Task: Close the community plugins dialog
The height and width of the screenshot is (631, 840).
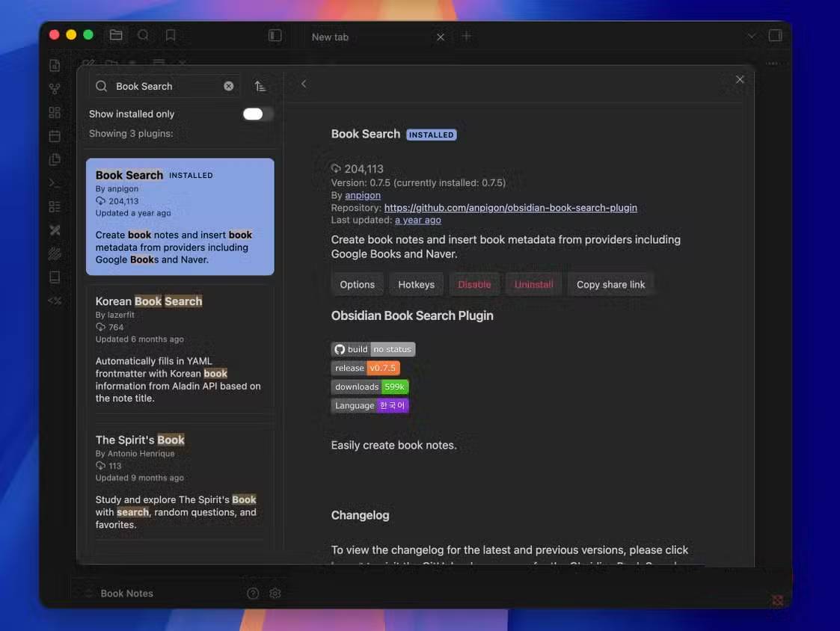Action: pos(740,79)
